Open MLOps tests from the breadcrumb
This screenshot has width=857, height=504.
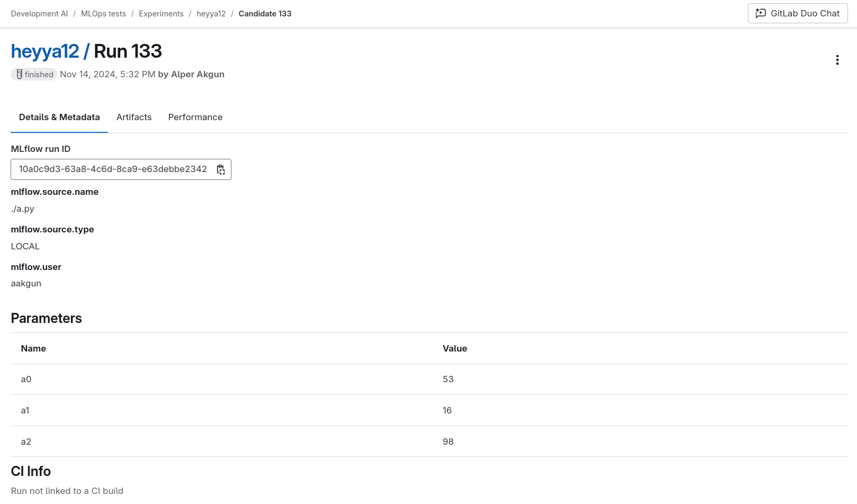103,14
